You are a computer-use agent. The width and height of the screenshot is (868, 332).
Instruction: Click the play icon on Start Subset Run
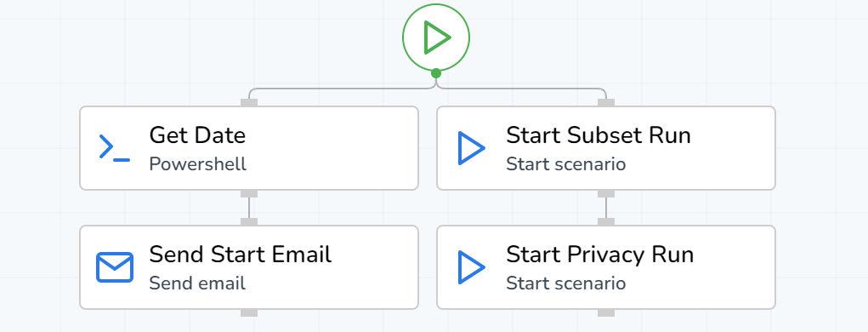tap(472, 148)
